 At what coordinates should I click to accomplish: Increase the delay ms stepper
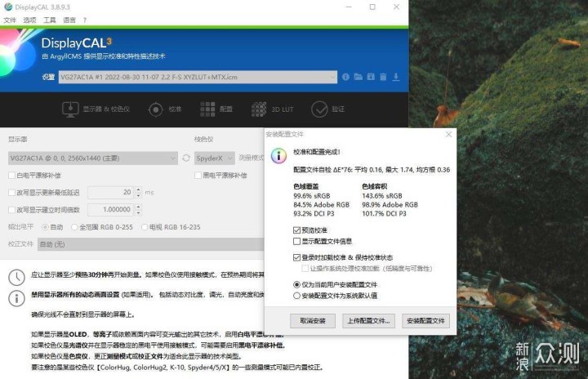(138, 189)
